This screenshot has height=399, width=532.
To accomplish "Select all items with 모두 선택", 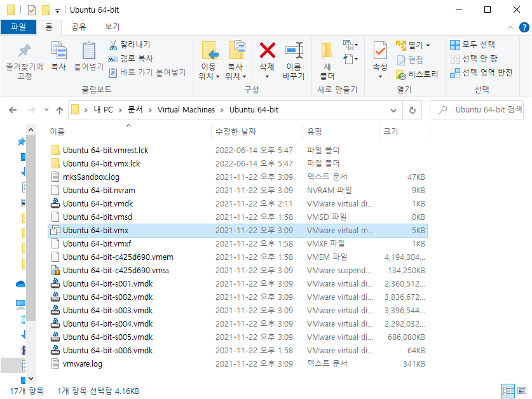I will [x=472, y=44].
